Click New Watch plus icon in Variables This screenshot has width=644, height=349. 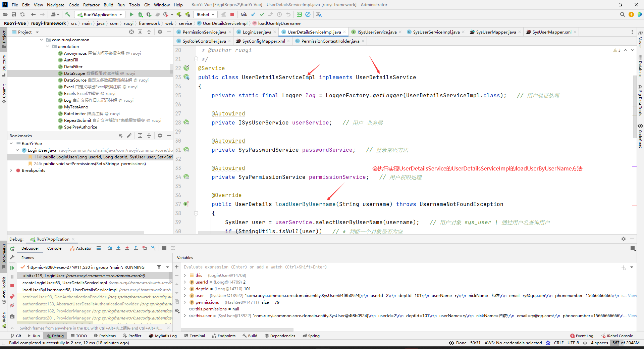point(177,267)
